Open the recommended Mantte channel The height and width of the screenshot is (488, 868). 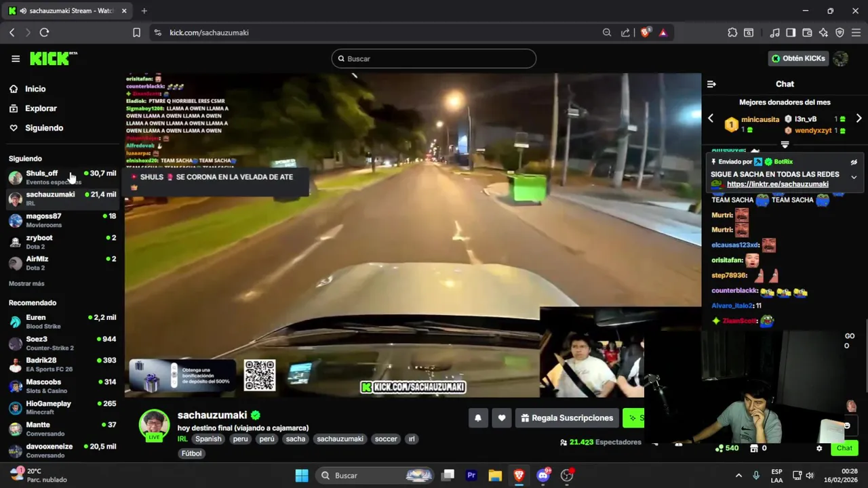(x=62, y=429)
